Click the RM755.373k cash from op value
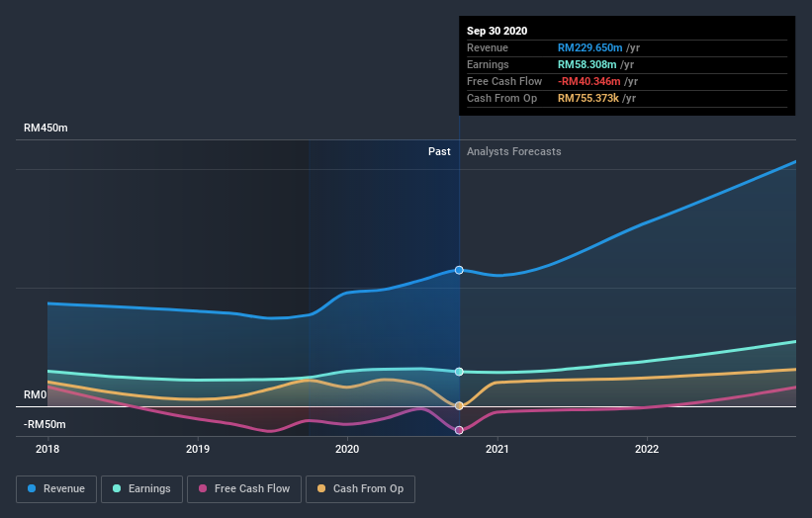The height and width of the screenshot is (518, 812). (588, 98)
